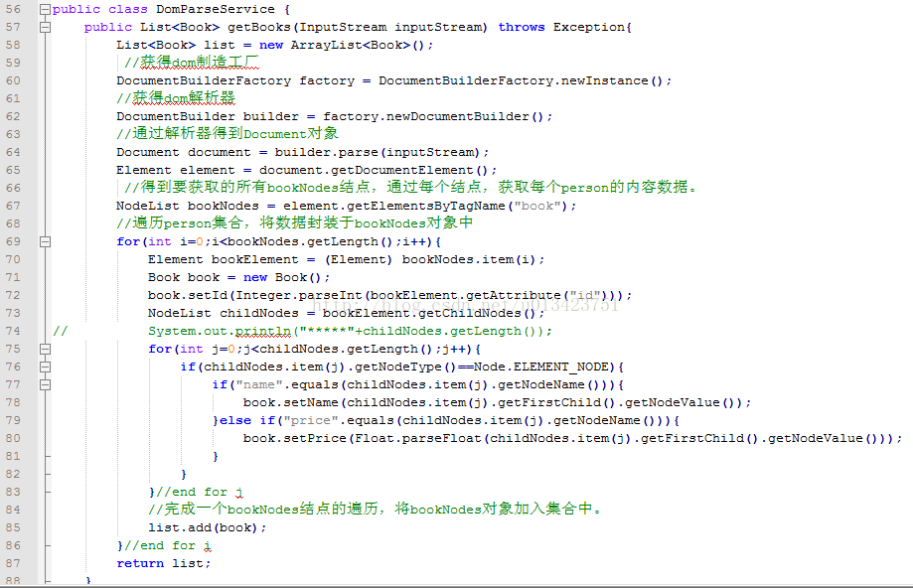Click 'ArrayList<Book>()' on line 58
The height and width of the screenshot is (588, 913).
coord(358,45)
